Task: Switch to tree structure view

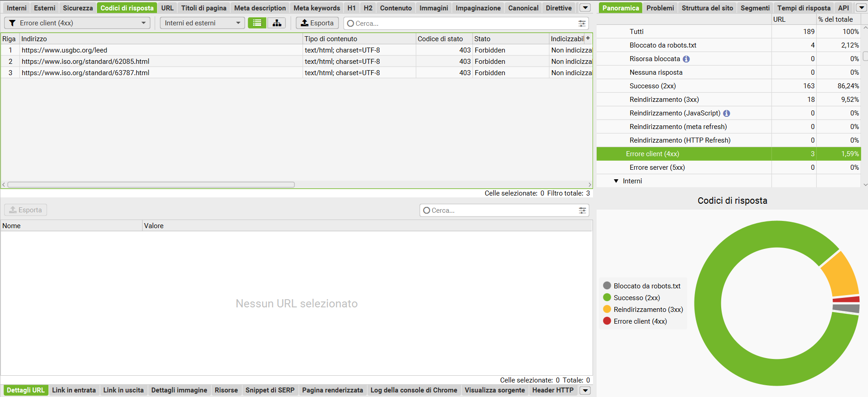Action: tap(276, 23)
